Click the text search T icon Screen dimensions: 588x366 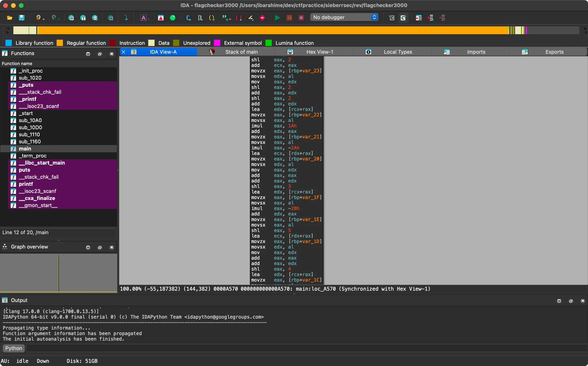pos(83,18)
